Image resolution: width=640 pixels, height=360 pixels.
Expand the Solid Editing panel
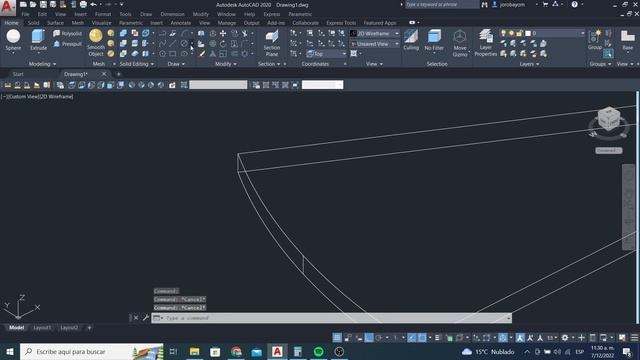tap(137, 64)
